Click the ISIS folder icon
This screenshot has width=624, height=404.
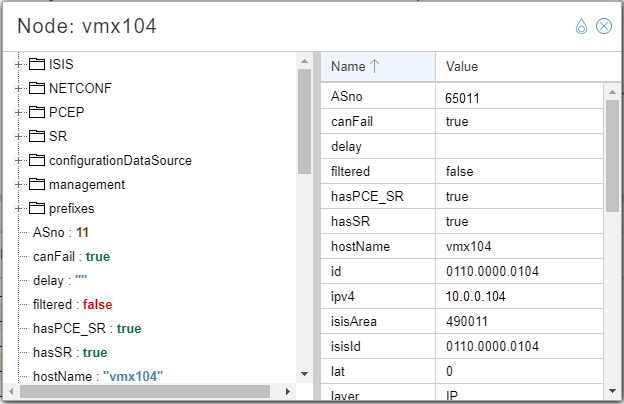point(37,64)
